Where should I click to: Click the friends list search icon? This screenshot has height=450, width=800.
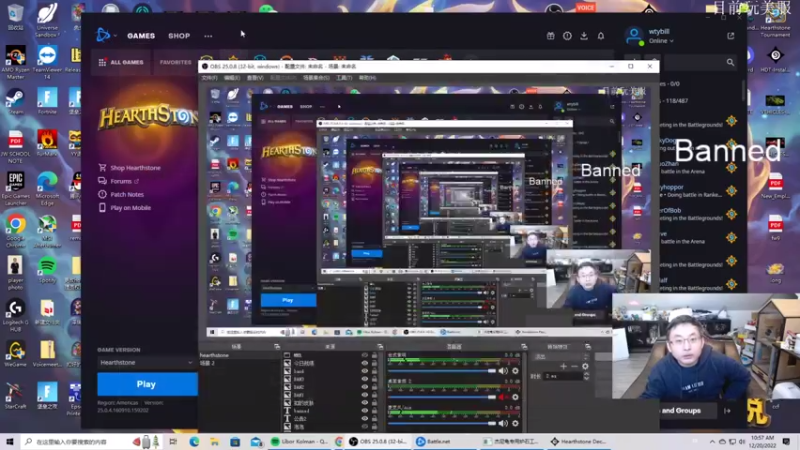tap(730, 62)
